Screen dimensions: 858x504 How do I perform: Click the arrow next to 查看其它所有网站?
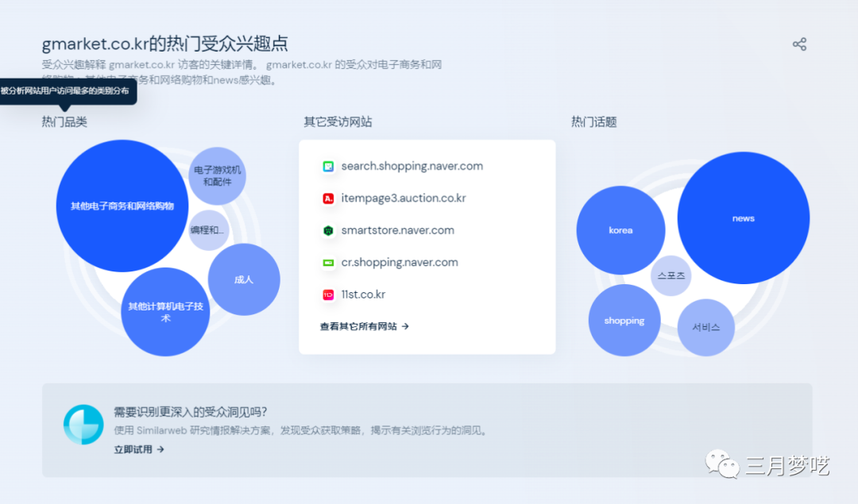coord(405,326)
